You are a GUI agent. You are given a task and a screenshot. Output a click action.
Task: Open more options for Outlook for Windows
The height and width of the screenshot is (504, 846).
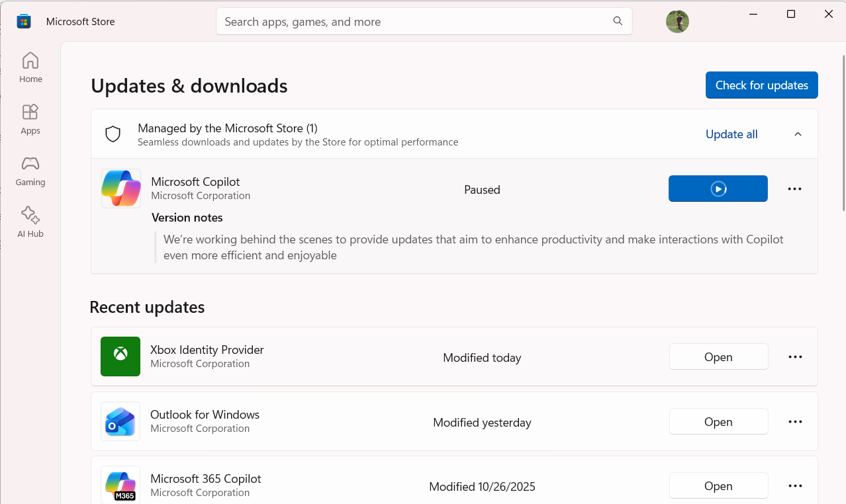(x=795, y=422)
